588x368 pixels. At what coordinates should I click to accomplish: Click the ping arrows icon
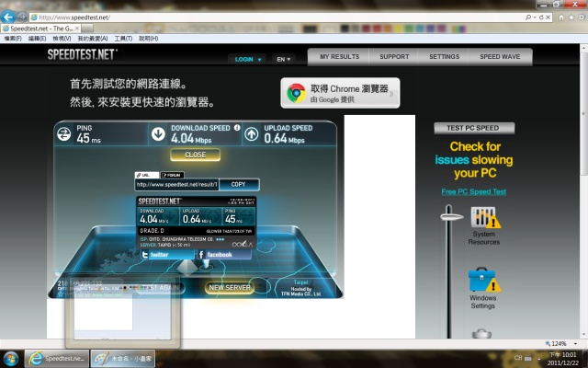(64, 134)
